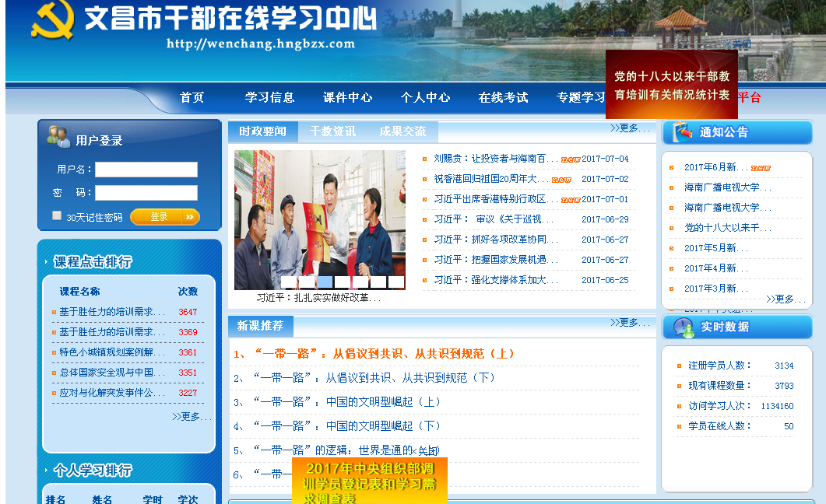The height and width of the screenshot is (504, 826).
Task: Click into the 用户名 input field
Action: tap(146, 170)
